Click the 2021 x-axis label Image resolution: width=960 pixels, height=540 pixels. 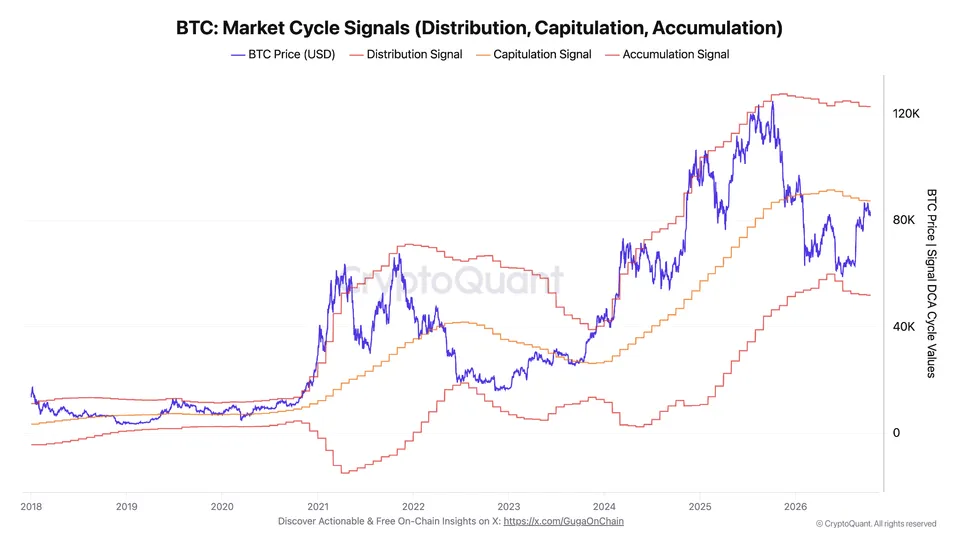318,507
